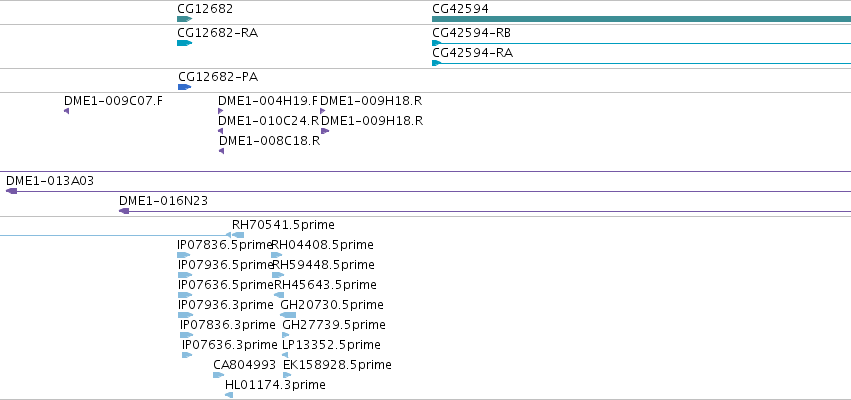Select the IP07636.3prime EST glyph

pos(187,355)
